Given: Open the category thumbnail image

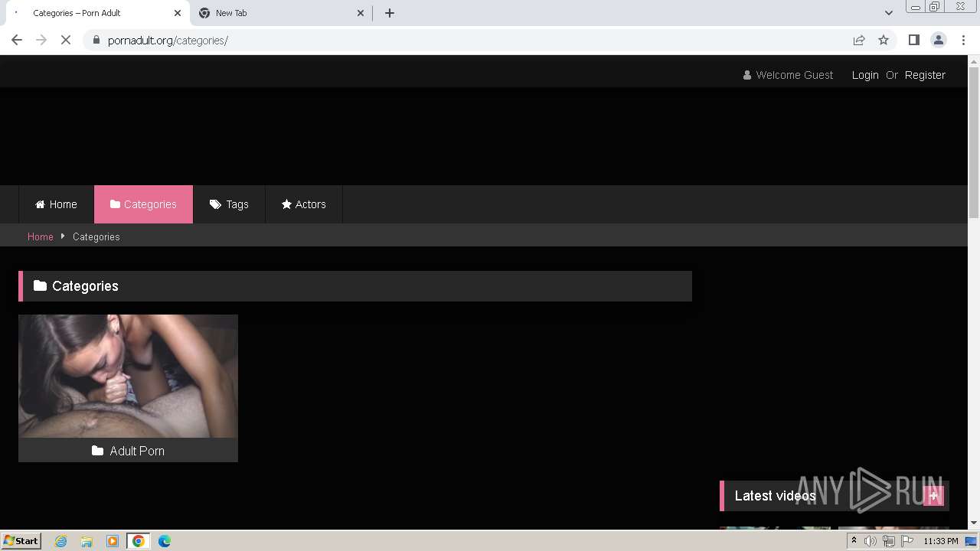Looking at the screenshot, I should tap(128, 376).
